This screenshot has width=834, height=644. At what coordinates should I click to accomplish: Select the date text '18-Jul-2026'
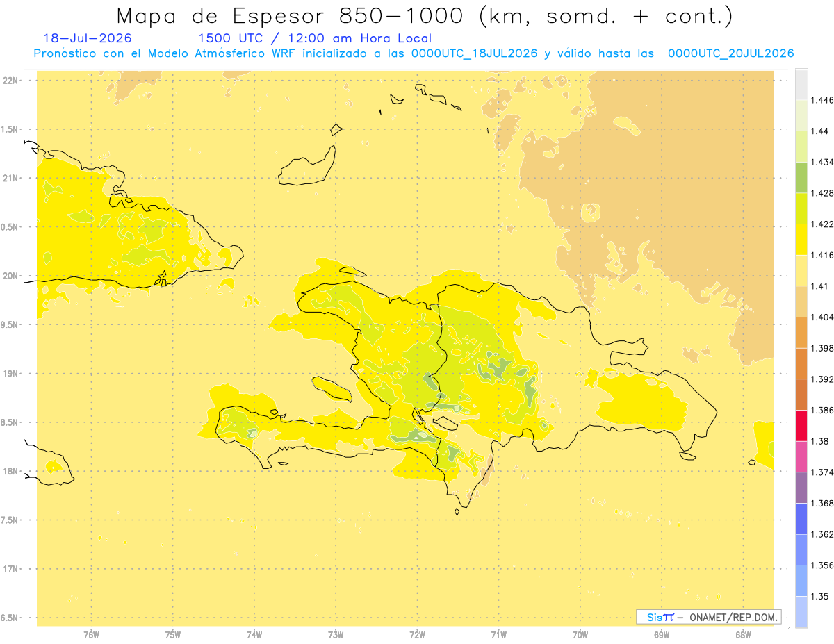point(87,39)
